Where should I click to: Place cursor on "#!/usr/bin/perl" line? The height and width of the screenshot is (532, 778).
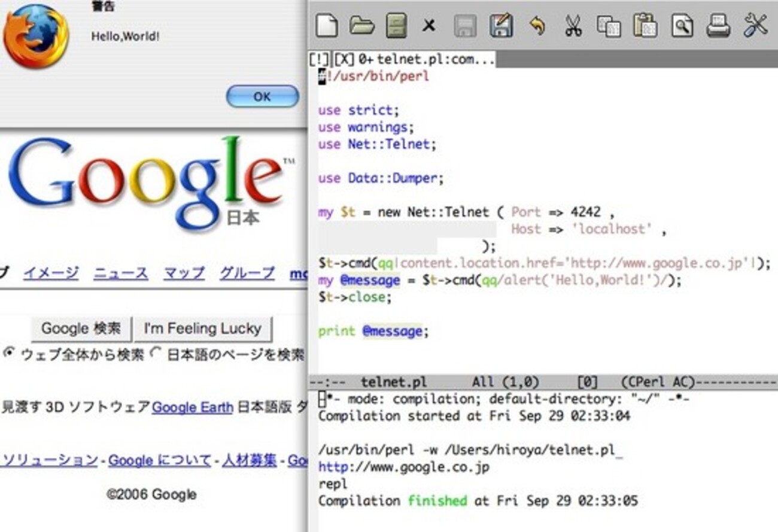click(x=374, y=77)
